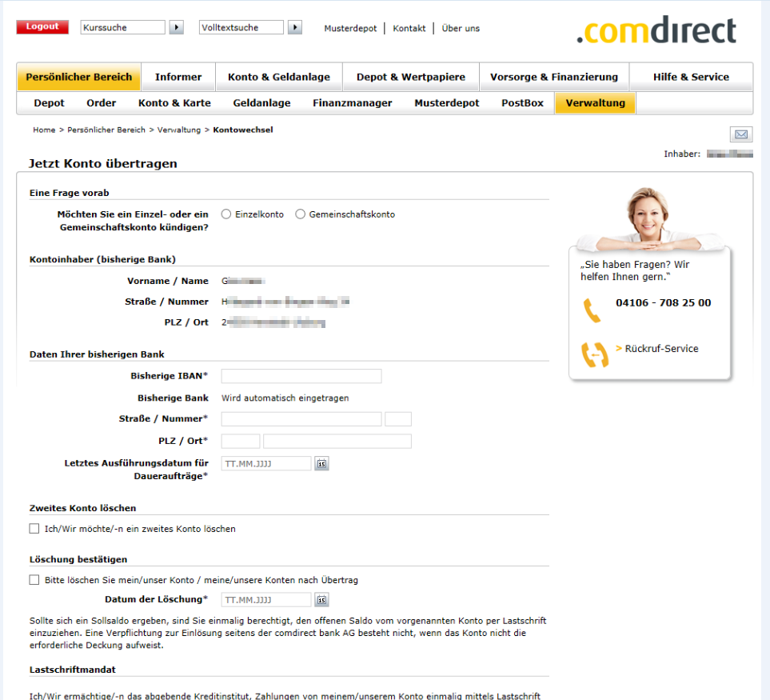This screenshot has width=770, height=700.
Task: Open the Konto & Geldanlage tab
Action: point(279,77)
